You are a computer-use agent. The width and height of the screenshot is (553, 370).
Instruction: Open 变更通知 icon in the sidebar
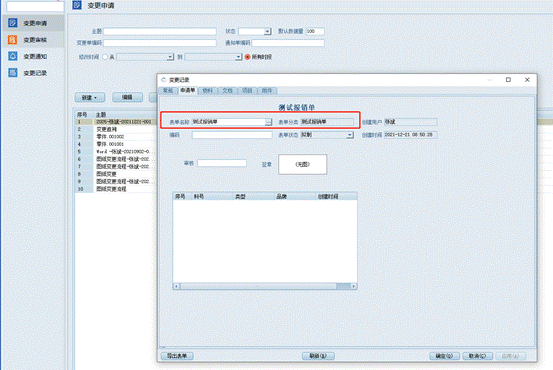pyautogui.click(x=13, y=56)
